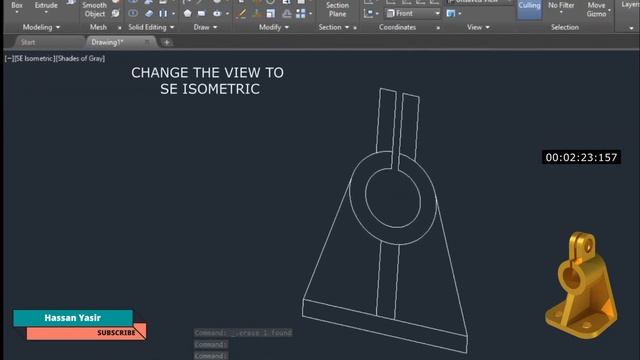
Task: Open Coordinates panel dialog launcher
Action: click(438, 28)
